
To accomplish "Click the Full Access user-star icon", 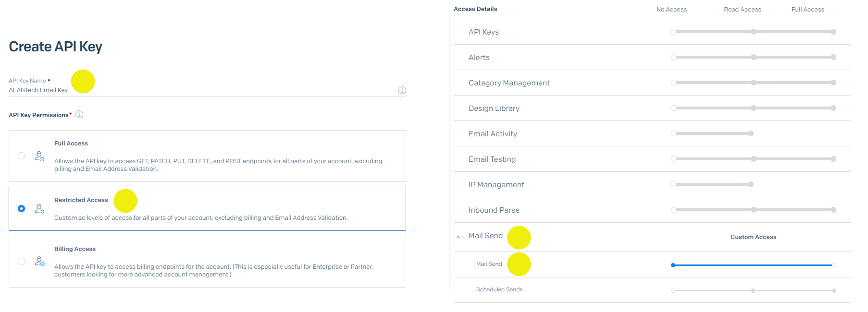I will 39,156.
